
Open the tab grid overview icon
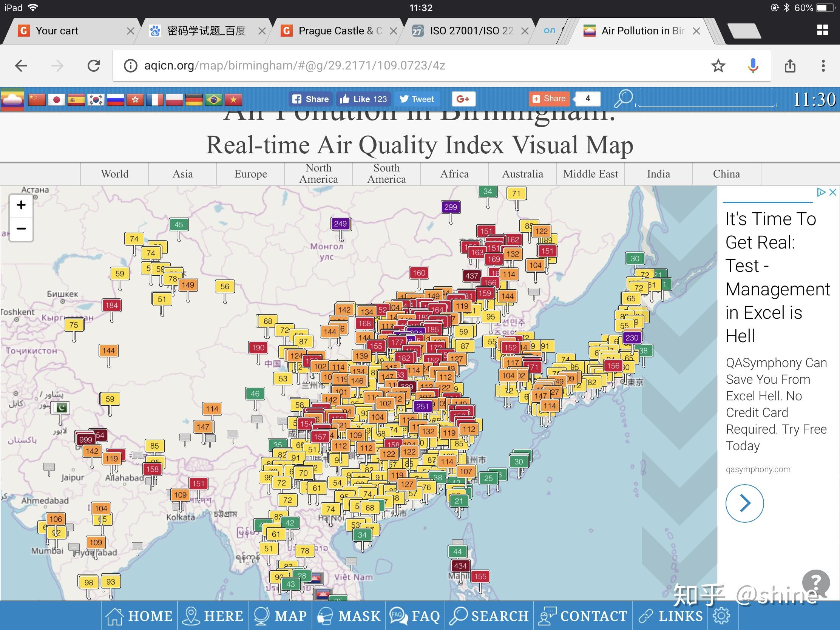click(822, 30)
